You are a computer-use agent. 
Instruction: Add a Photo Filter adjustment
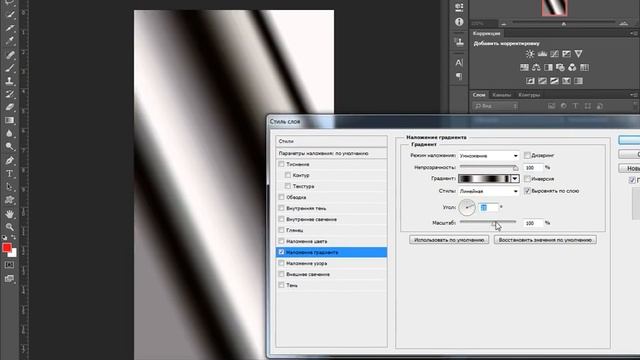pos(560,67)
